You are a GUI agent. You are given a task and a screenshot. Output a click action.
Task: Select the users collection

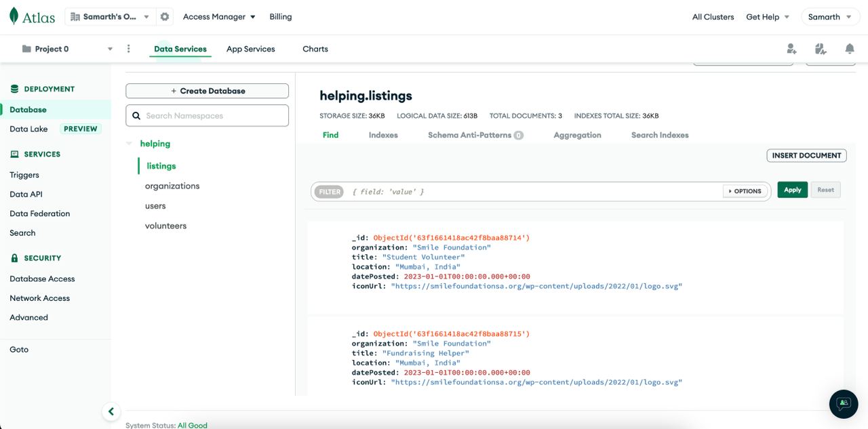pos(155,206)
